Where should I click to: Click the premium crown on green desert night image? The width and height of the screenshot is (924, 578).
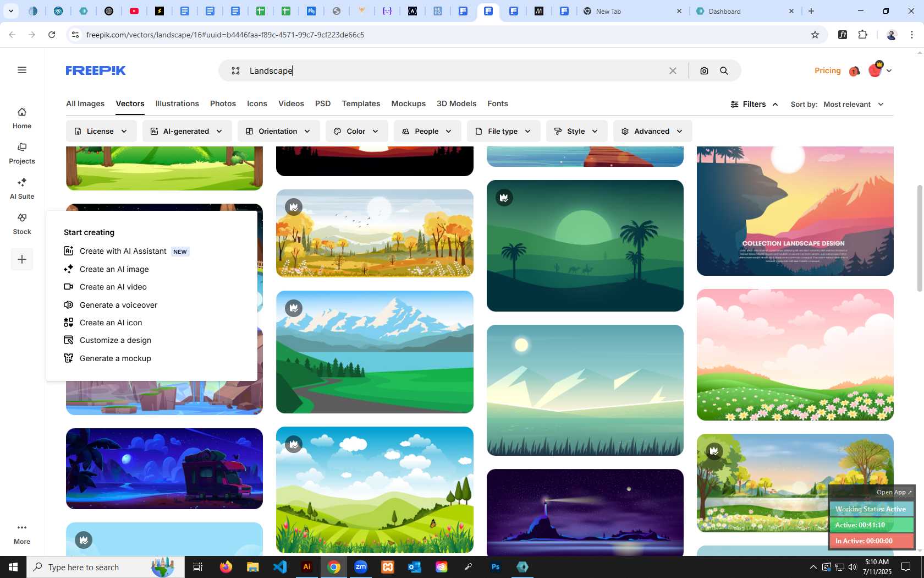point(504,198)
